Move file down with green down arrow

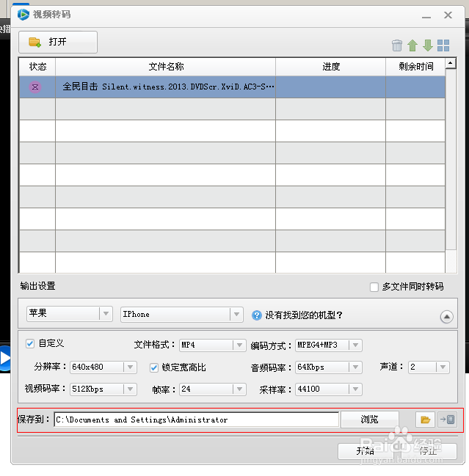428,45
